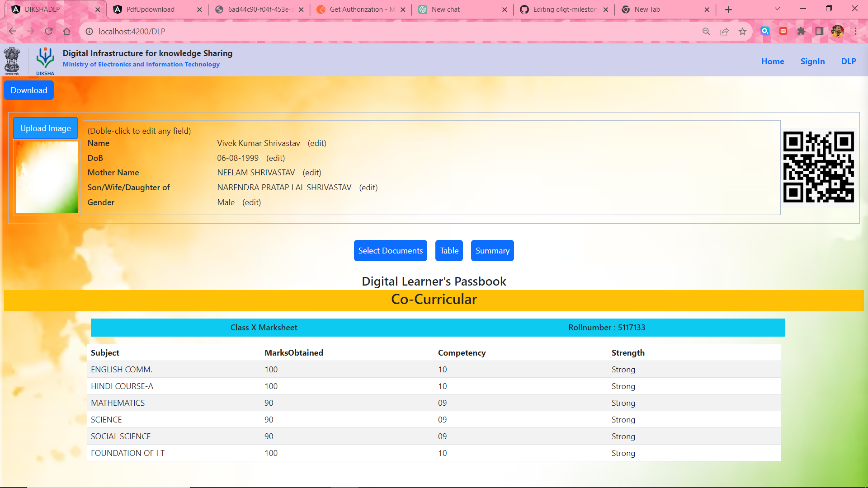Toggle the browser side panel icon

[819, 31]
